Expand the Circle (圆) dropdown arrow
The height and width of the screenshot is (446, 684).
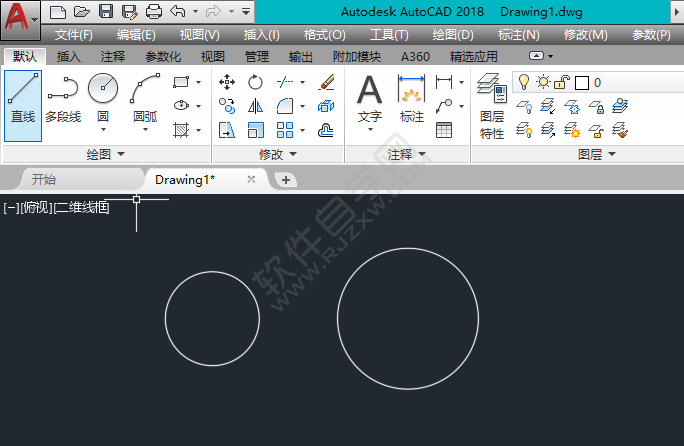[x=103, y=130]
